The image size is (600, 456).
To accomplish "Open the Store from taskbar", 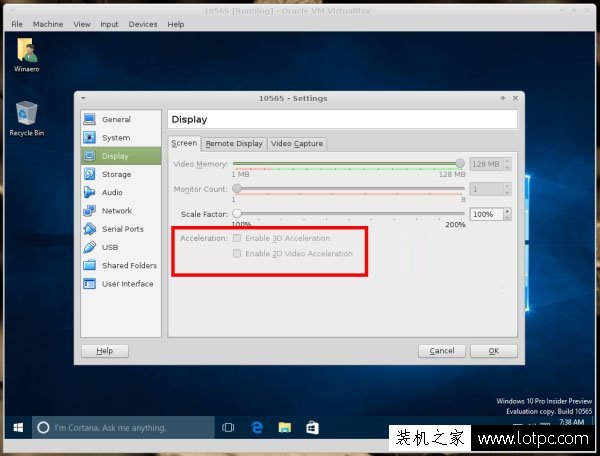I will pos(312,427).
